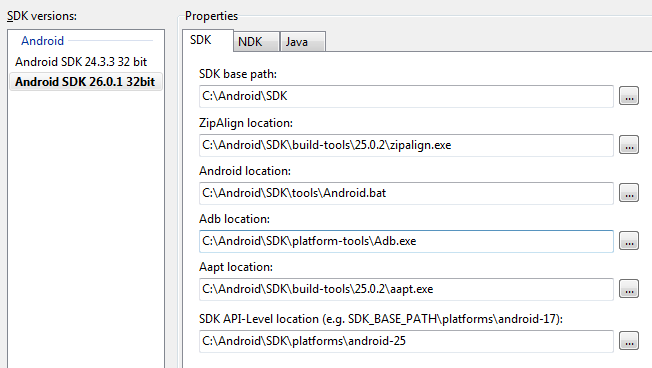Select Android SDK 26.0.1 32bit entry

point(86,82)
